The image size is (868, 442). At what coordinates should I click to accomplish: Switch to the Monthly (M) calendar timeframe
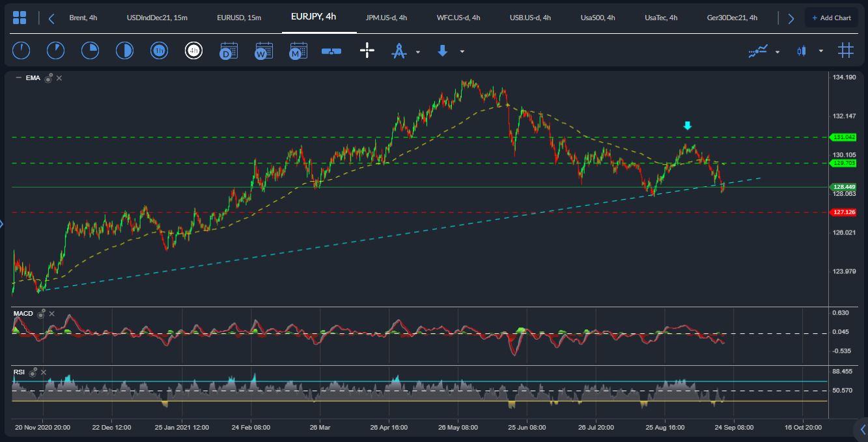pyautogui.click(x=298, y=50)
